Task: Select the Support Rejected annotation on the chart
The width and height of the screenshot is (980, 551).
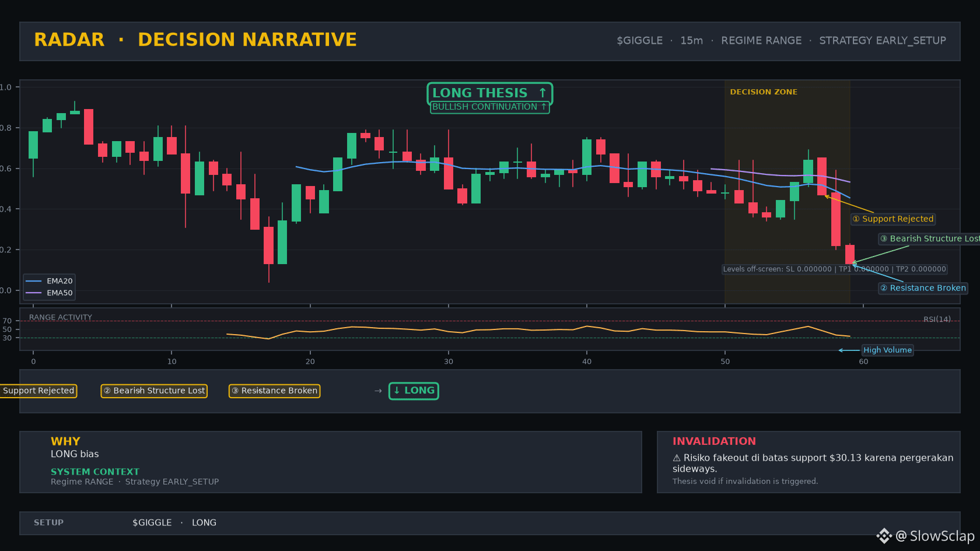Action: pyautogui.click(x=893, y=219)
